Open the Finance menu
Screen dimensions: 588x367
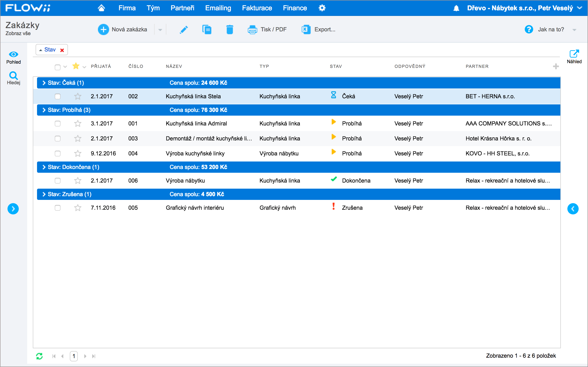295,8
